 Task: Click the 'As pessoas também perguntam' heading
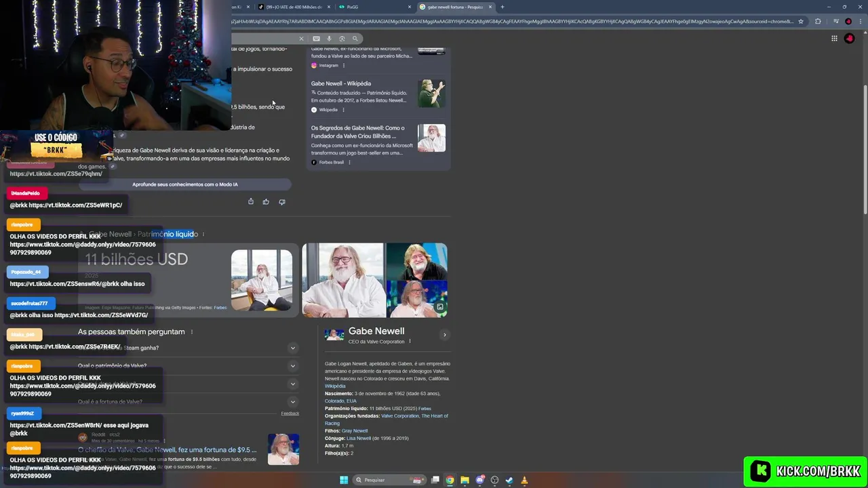tap(132, 332)
